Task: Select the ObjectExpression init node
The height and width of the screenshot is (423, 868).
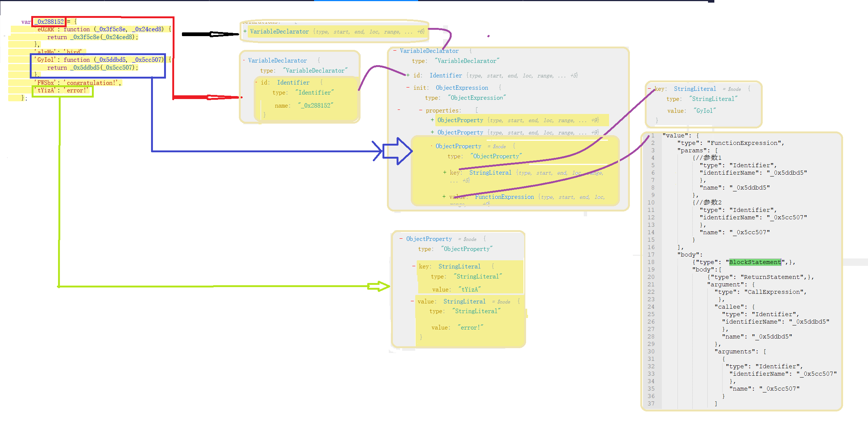Action: tap(462, 88)
